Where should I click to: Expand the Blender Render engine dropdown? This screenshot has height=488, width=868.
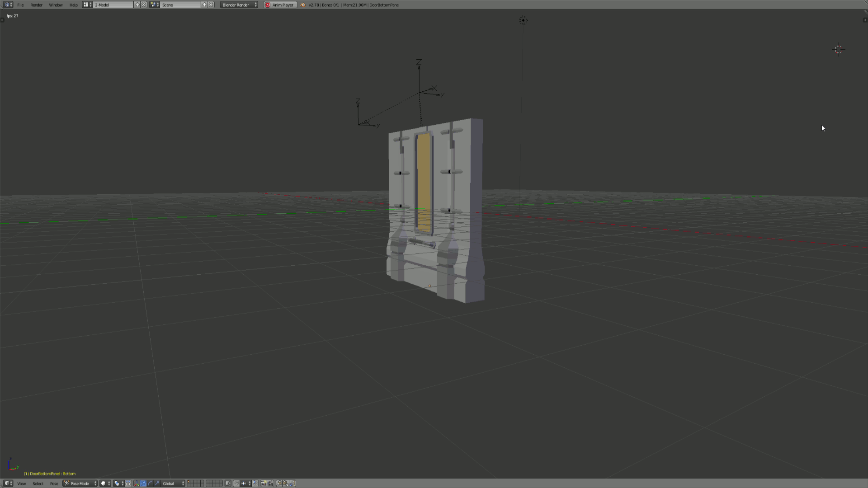(x=239, y=5)
